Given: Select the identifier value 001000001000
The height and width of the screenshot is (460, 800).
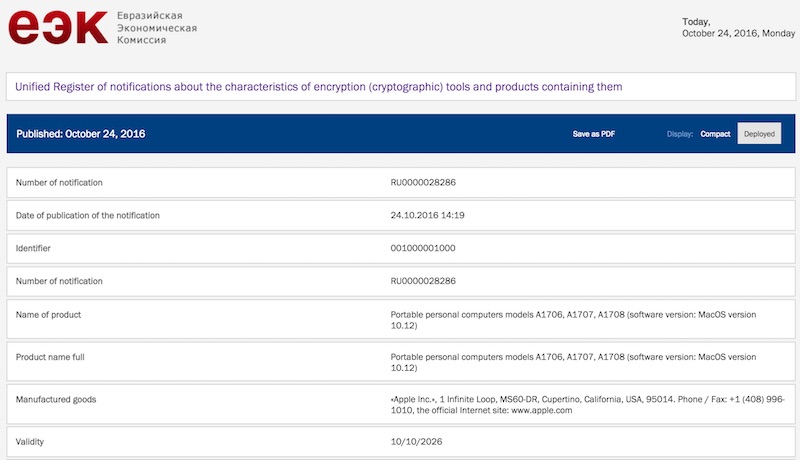Looking at the screenshot, I should click(x=422, y=248).
